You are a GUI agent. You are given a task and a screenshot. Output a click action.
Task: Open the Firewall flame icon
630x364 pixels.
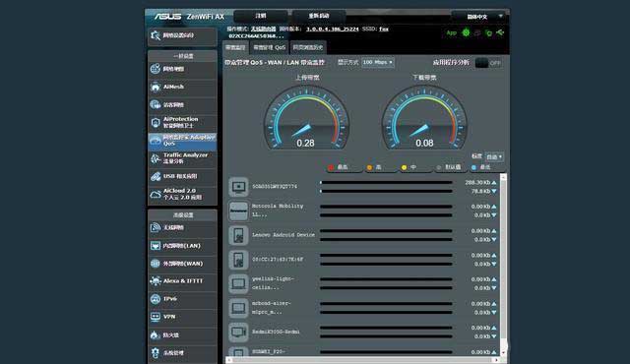[x=156, y=334]
